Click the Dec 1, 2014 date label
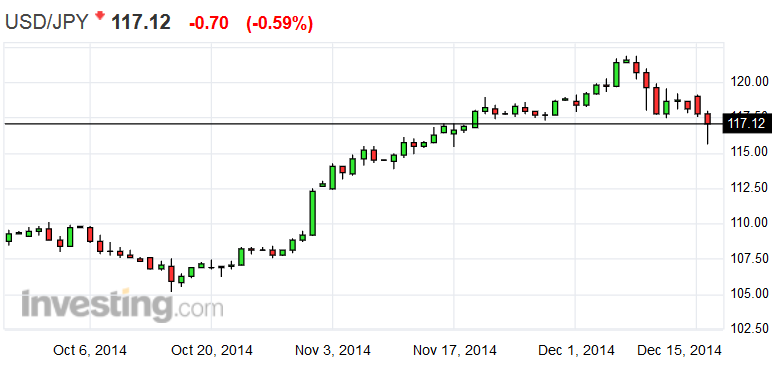 coord(576,350)
